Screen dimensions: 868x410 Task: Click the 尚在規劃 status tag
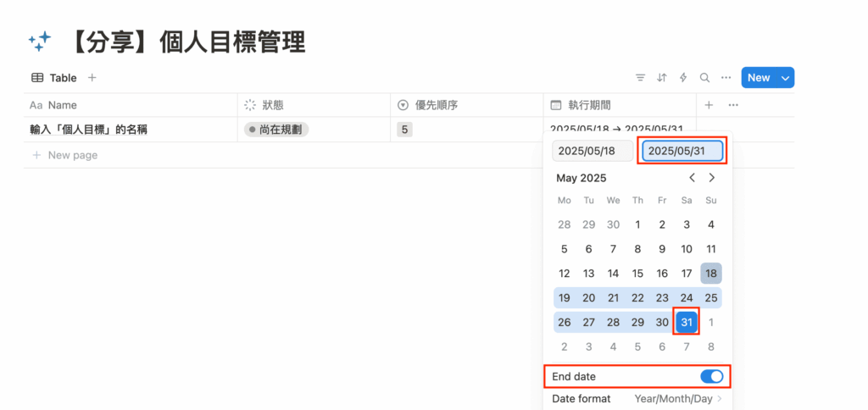[276, 130]
